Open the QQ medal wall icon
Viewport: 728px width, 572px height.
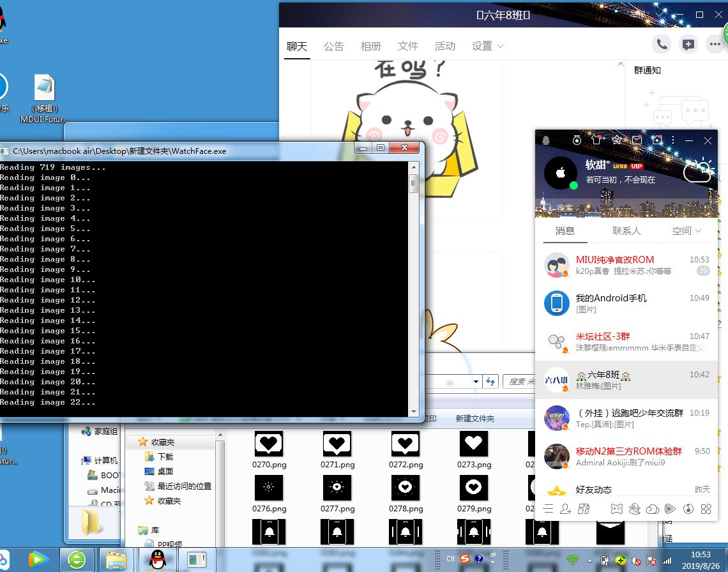tap(577, 140)
